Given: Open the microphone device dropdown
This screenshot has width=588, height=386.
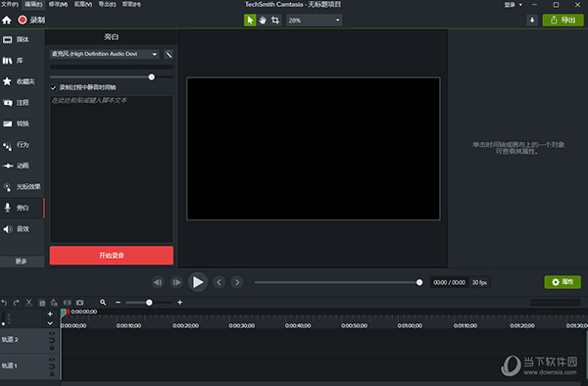Looking at the screenshot, I should pyautogui.click(x=104, y=54).
